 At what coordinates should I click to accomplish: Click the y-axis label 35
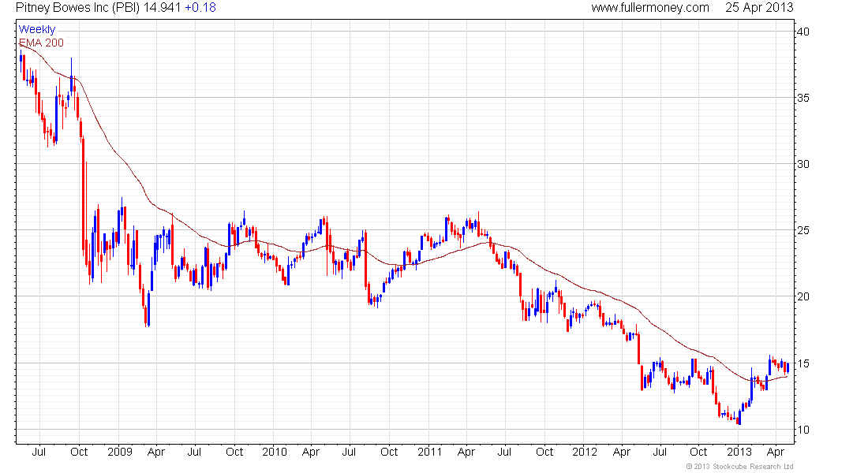[803, 98]
